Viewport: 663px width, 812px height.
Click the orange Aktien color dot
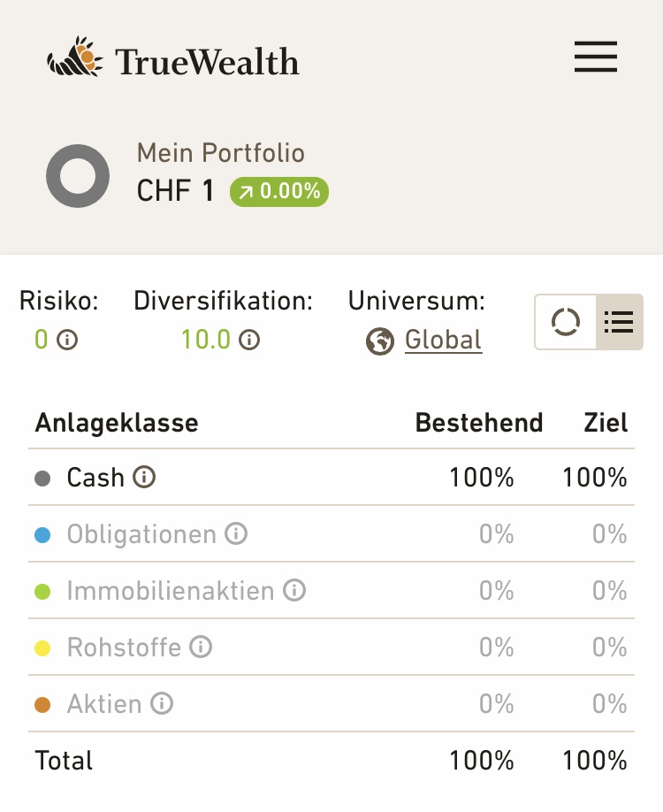pyautogui.click(x=42, y=705)
